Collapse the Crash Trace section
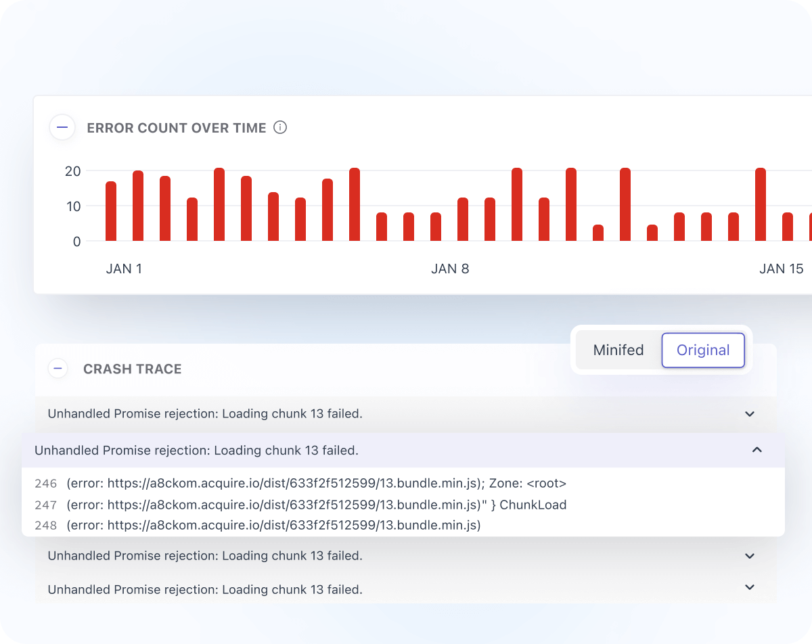 tap(58, 369)
